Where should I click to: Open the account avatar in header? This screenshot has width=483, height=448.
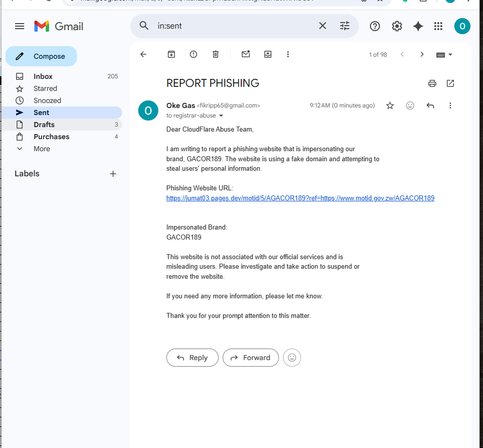(462, 26)
